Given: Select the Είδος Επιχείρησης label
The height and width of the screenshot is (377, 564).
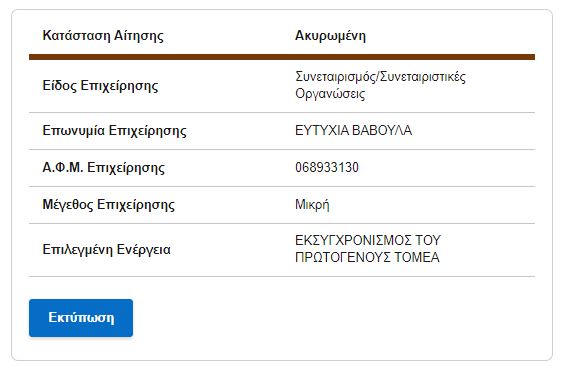Looking at the screenshot, I should (100, 86).
